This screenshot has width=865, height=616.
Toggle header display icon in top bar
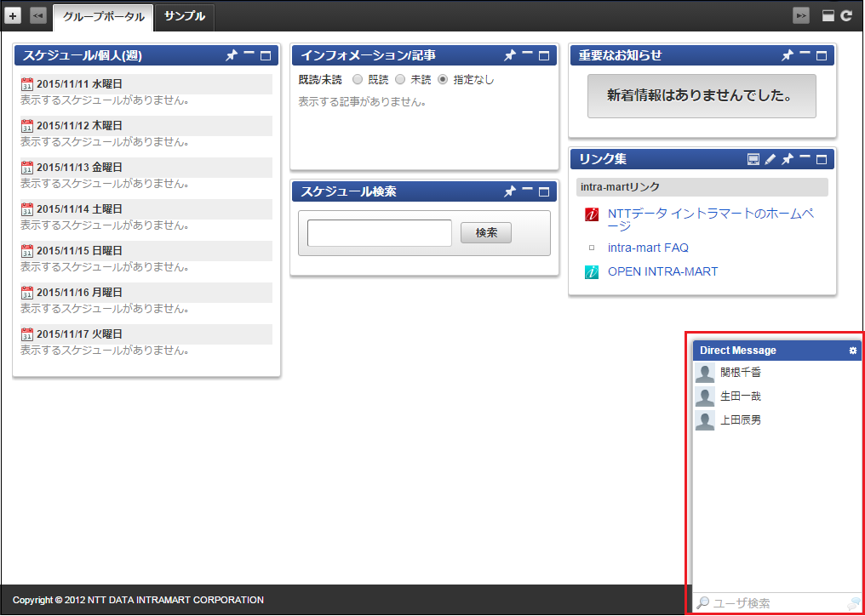(828, 16)
